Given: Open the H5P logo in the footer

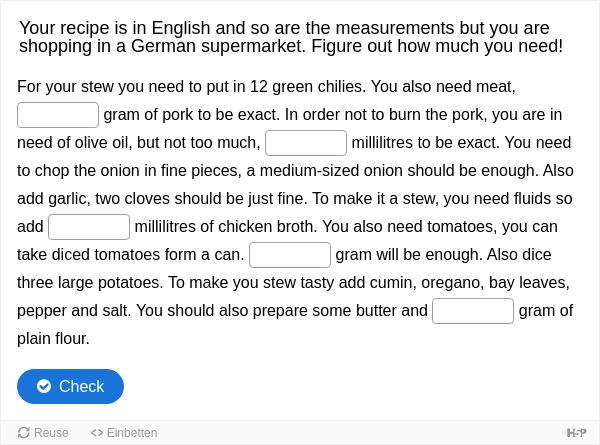Looking at the screenshot, I should point(576,433).
